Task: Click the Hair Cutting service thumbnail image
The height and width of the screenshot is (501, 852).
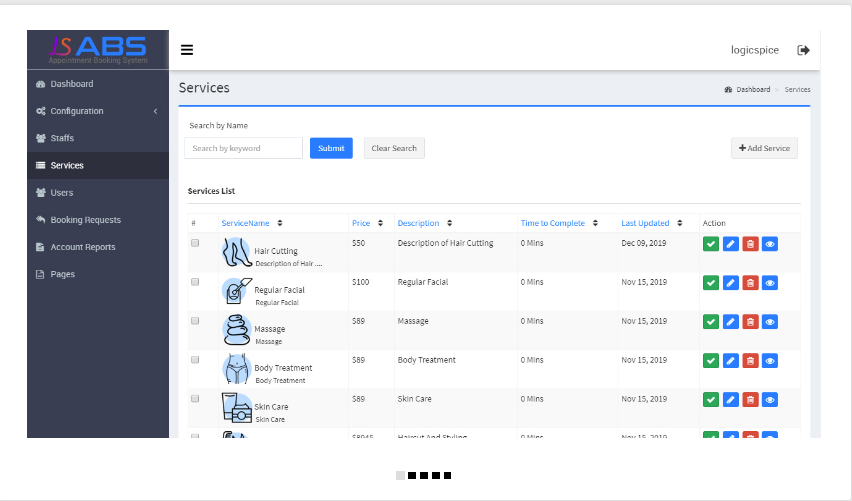Action: [236, 253]
